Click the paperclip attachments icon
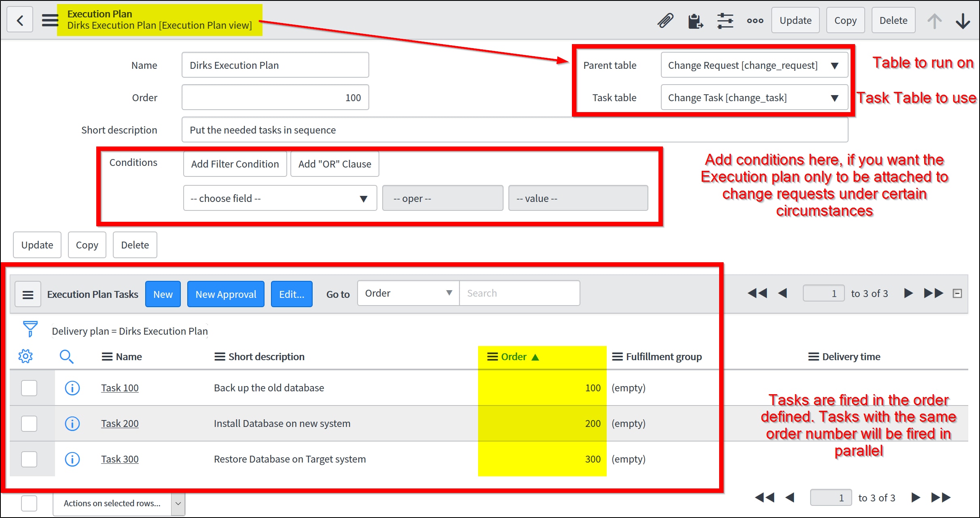This screenshot has width=980, height=518. (665, 21)
